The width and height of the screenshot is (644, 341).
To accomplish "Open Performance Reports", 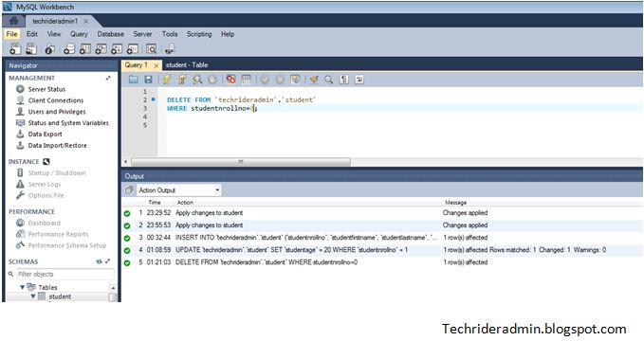I will 58,234.
